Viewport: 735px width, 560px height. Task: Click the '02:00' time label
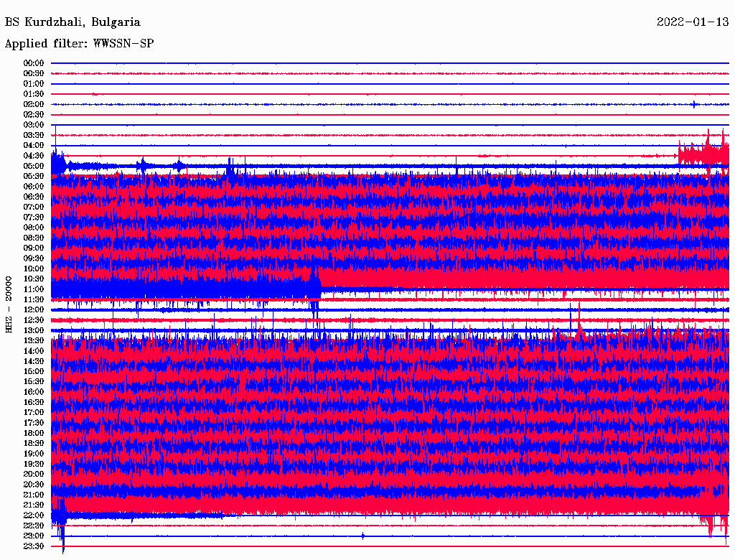(x=33, y=105)
